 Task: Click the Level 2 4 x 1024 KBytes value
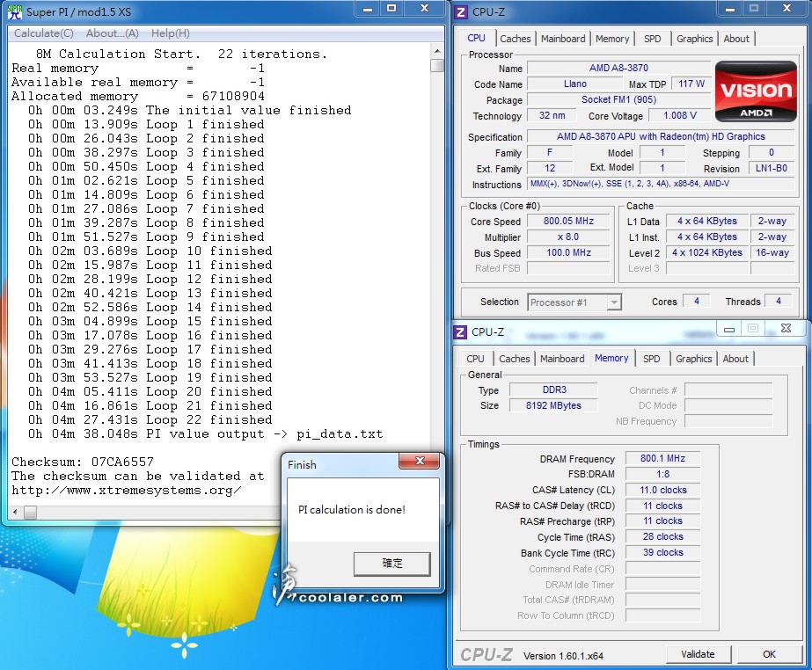tap(707, 252)
